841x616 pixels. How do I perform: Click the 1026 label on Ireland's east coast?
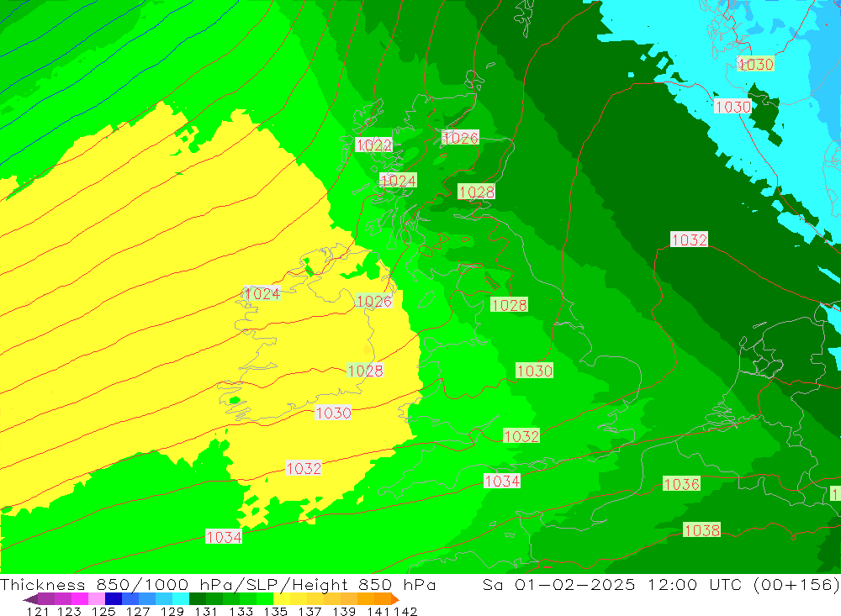point(374,302)
